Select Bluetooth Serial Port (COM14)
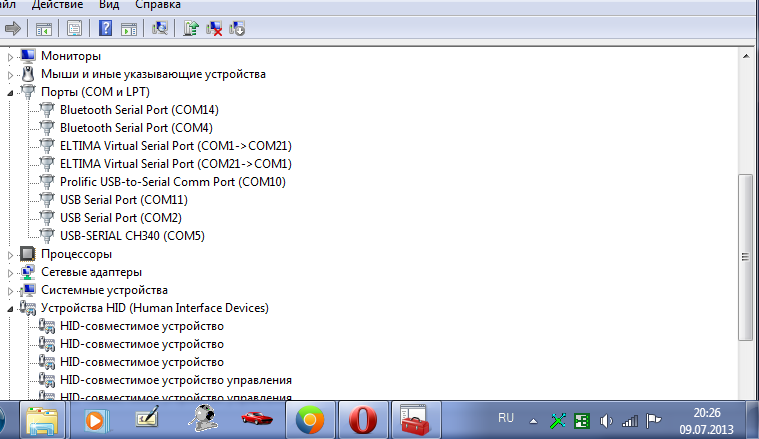Image resolution: width=759 pixels, height=439 pixels. 139,110
